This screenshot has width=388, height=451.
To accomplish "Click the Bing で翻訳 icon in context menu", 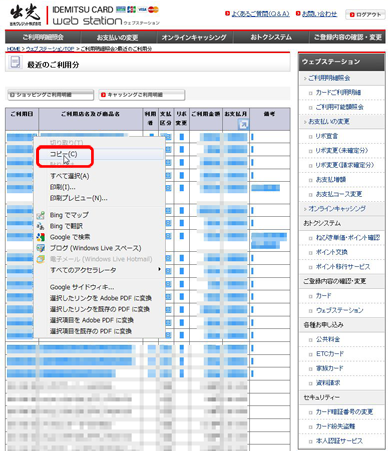I will [41, 226].
